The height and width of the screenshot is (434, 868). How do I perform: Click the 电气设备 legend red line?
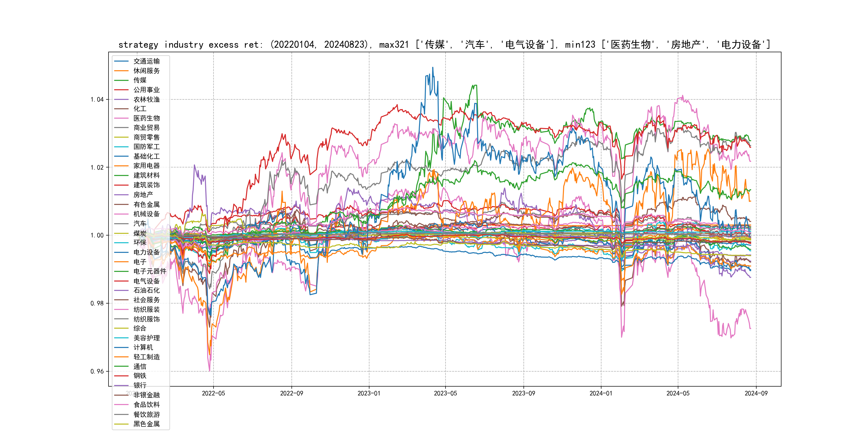(121, 281)
